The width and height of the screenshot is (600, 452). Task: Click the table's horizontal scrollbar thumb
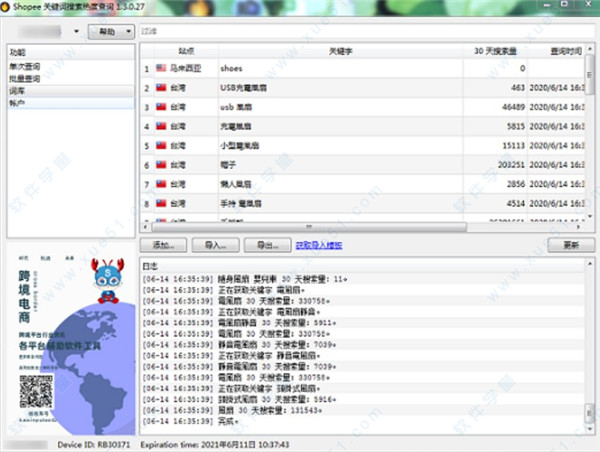tap(309, 227)
